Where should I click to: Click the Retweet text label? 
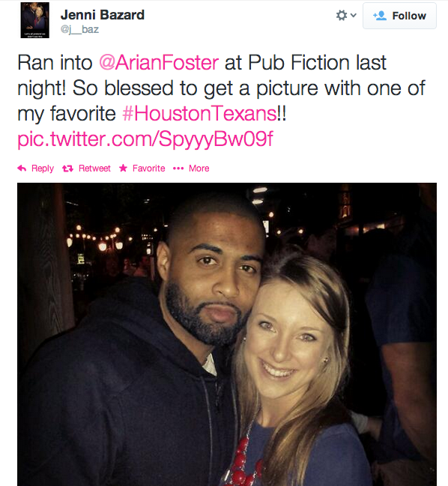94,168
